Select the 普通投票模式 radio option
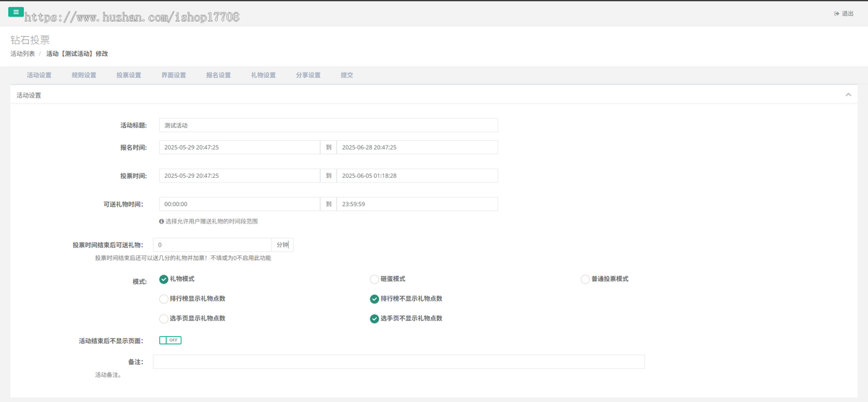The image size is (868, 402). click(x=585, y=279)
